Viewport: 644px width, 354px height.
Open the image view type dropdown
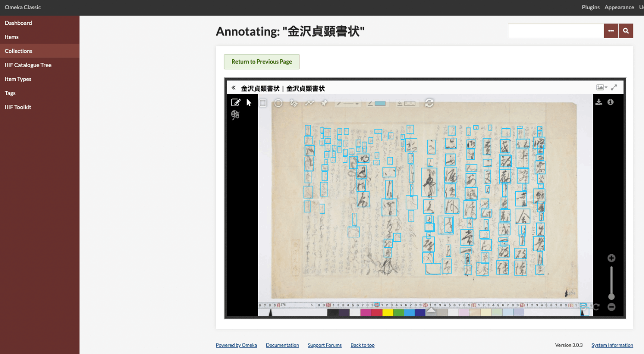[x=602, y=87]
